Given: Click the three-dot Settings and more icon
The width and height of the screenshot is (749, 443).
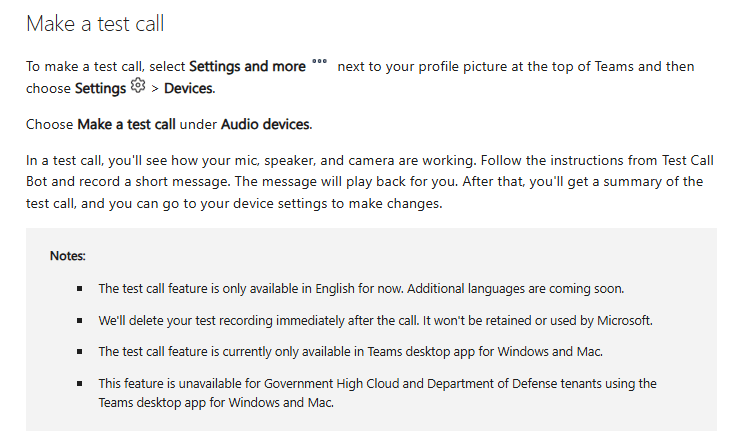Looking at the screenshot, I should pos(319,61).
